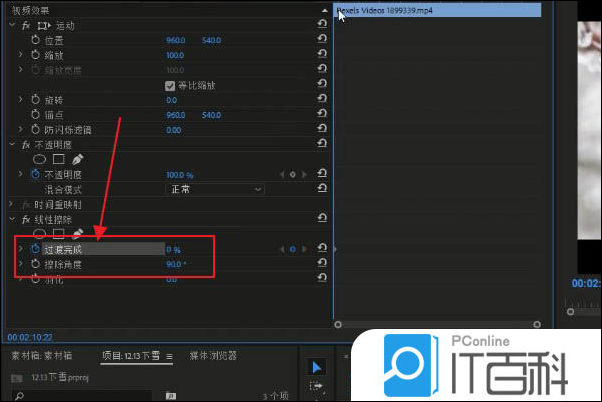This screenshot has height=402, width=602.
Task: Grab right zoom handle of effect timeline scrollbar
Action: tap(537, 324)
